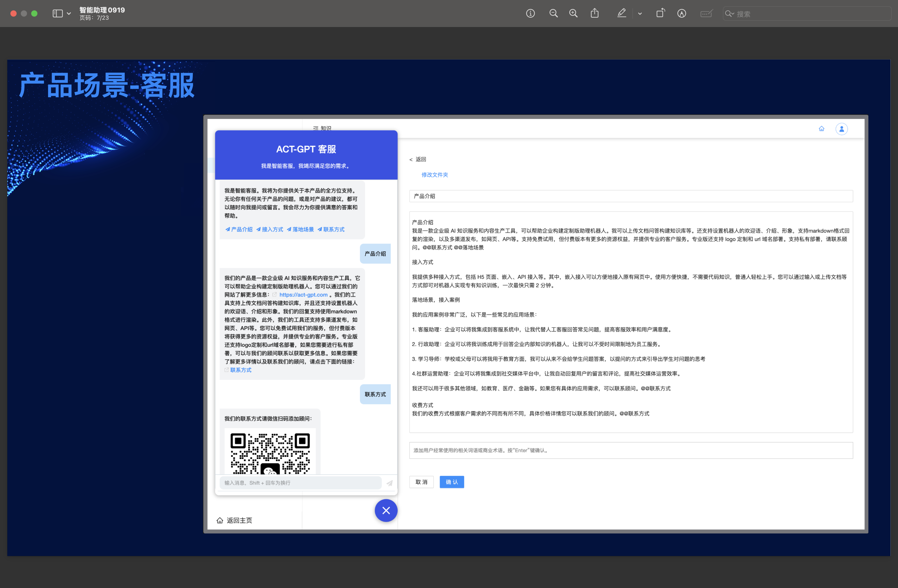This screenshot has height=588, width=898.
Task: Close the chat with round X button
Action: pyautogui.click(x=386, y=510)
